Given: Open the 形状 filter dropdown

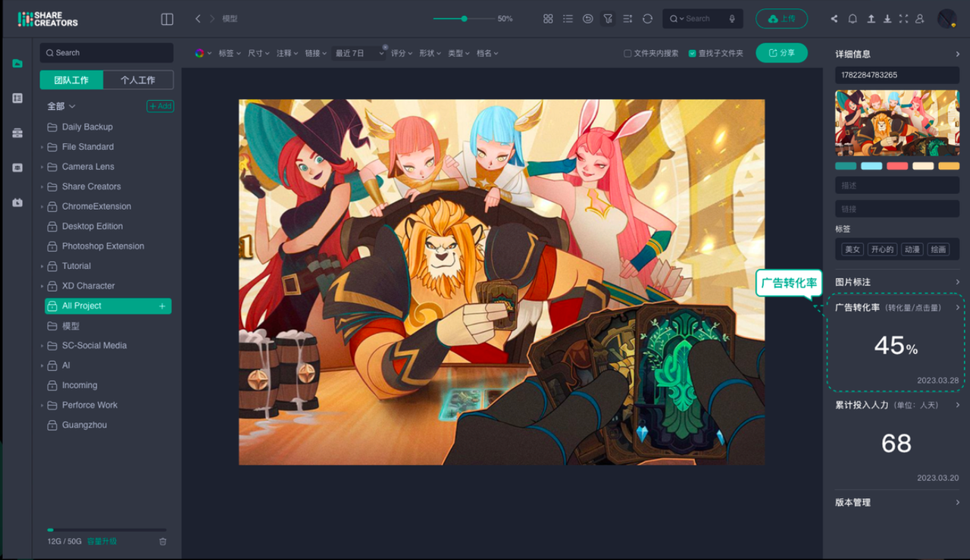Looking at the screenshot, I should click(x=430, y=53).
